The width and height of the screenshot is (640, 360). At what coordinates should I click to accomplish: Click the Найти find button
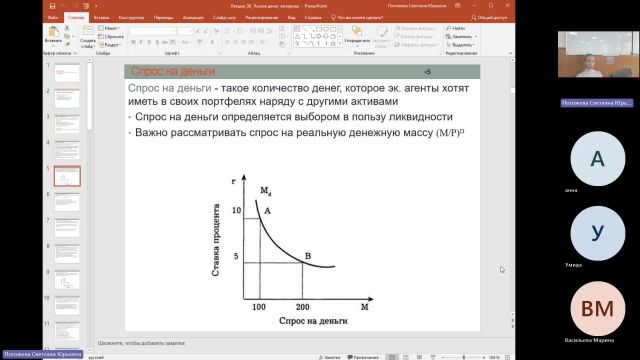click(456, 28)
